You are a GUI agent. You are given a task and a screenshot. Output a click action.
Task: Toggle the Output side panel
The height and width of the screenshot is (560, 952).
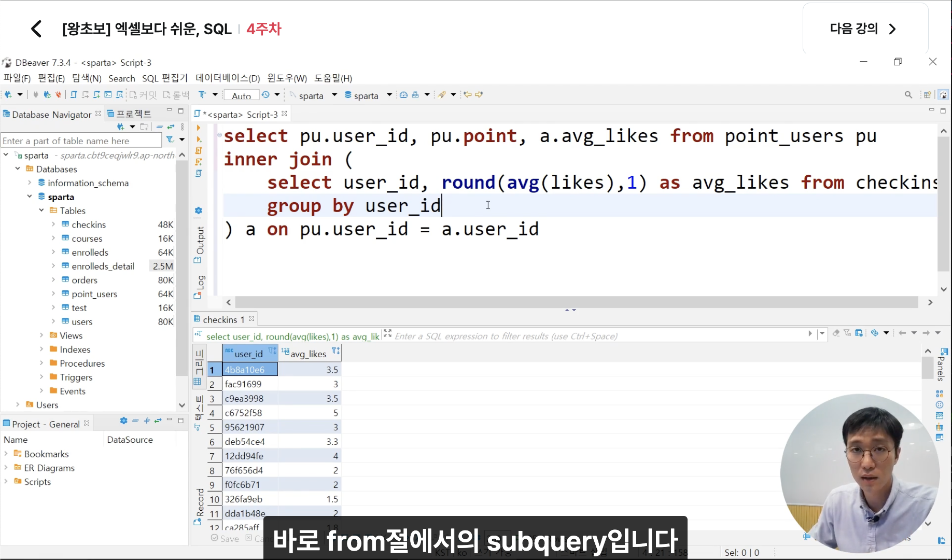[x=200, y=244]
